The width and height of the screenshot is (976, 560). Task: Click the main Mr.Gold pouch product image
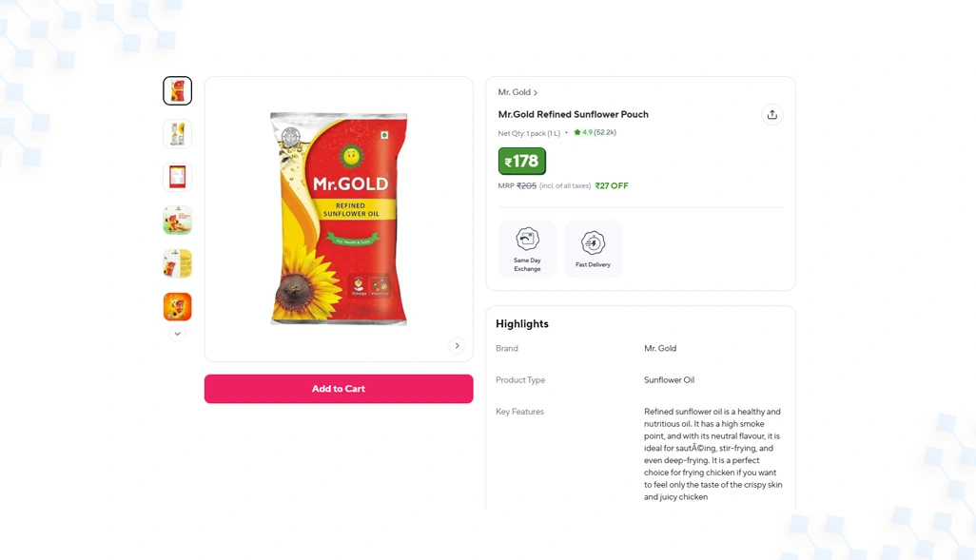click(339, 219)
